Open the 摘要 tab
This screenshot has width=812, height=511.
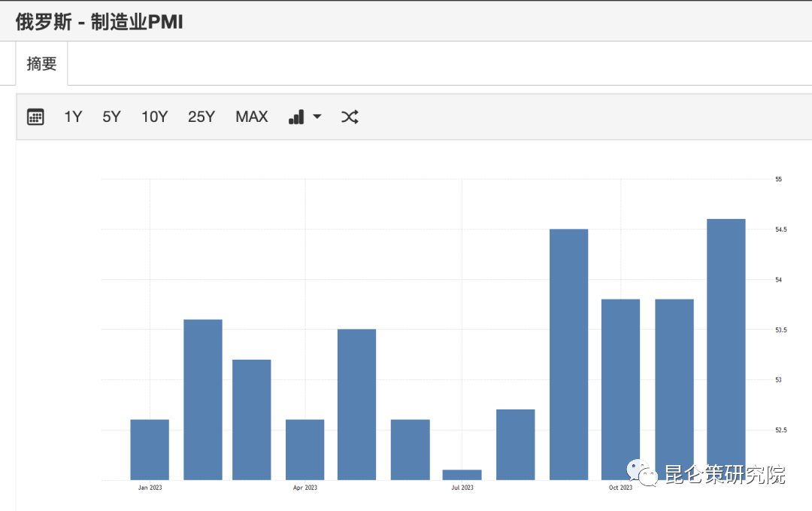point(42,64)
